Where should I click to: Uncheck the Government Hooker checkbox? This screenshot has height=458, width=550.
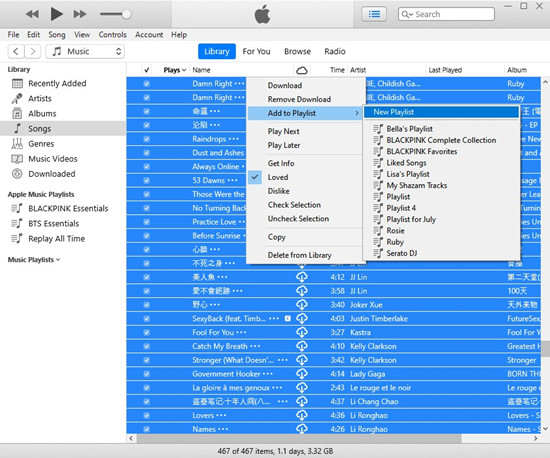coord(147,374)
